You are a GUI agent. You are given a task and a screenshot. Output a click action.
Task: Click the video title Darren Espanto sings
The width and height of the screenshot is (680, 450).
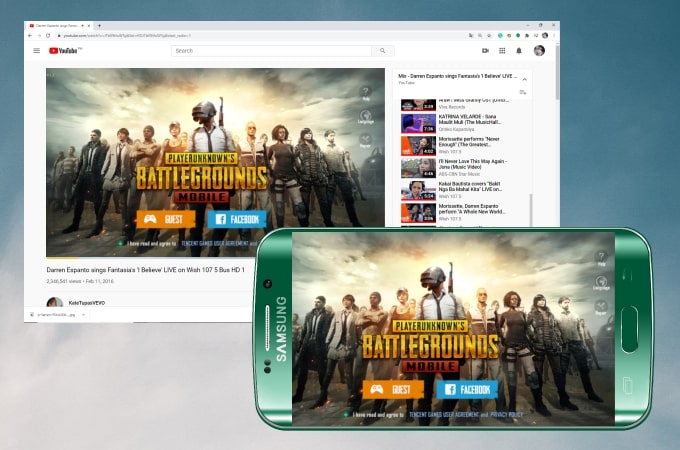pos(145,270)
